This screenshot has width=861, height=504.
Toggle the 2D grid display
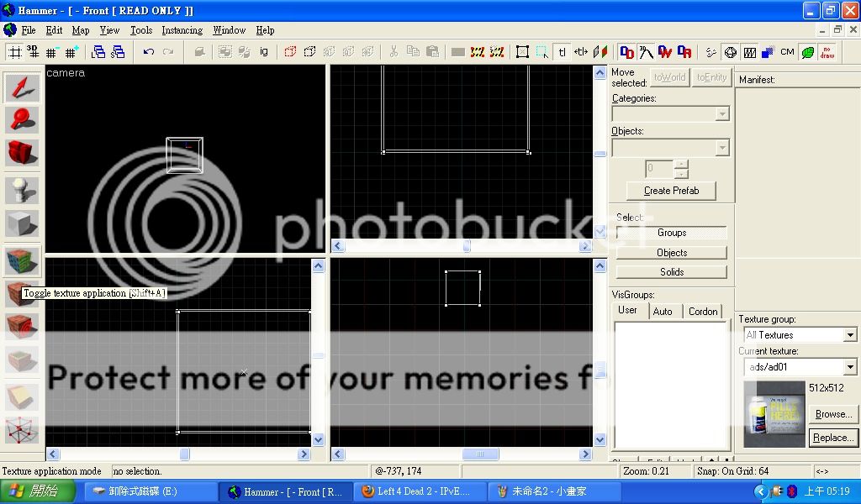coord(14,52)
